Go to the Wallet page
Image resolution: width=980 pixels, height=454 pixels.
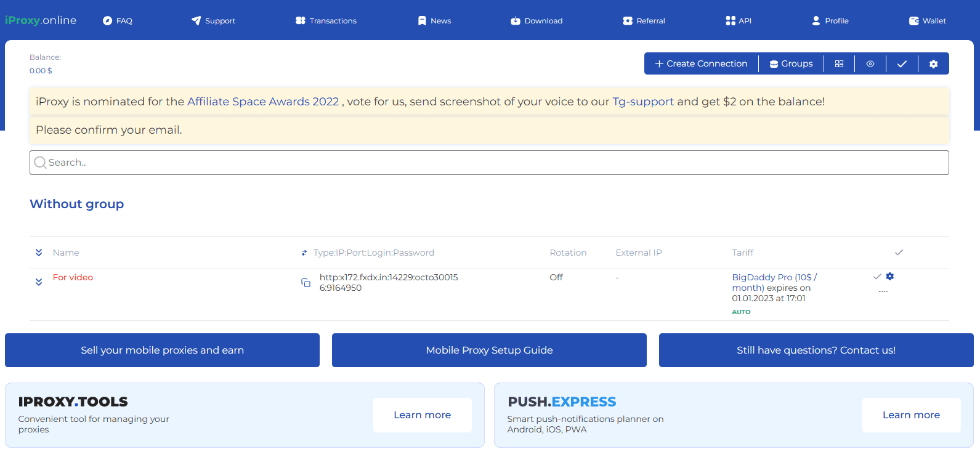[927, 21]
